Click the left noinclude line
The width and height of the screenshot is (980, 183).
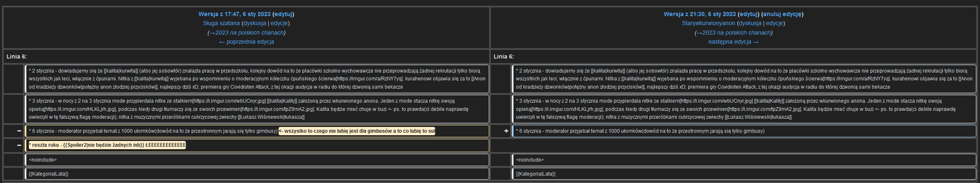pos(257,160)
